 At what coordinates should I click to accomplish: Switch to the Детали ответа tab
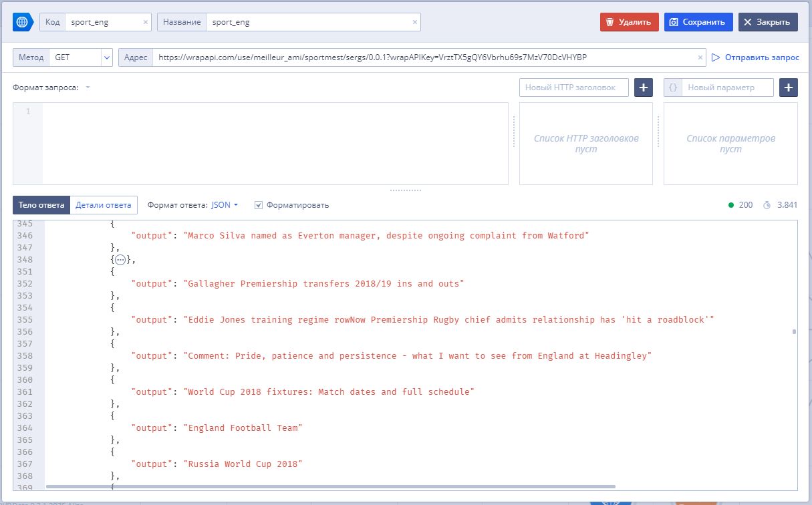(x=104, y=205)
